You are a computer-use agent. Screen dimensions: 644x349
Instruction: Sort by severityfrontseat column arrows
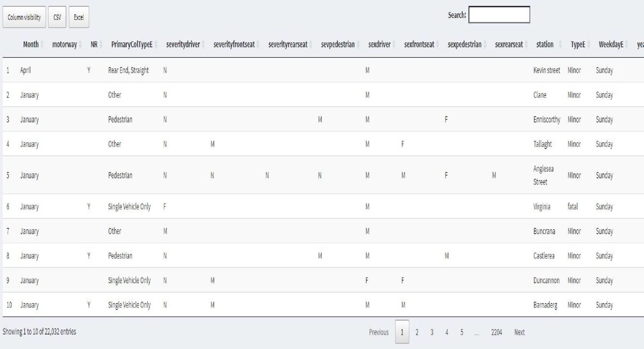258,44
